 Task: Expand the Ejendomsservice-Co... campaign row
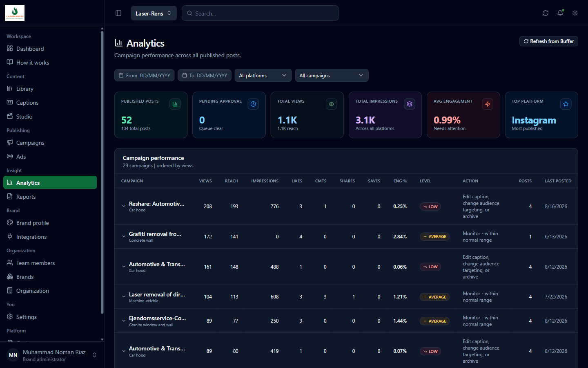tap(124, 321)
